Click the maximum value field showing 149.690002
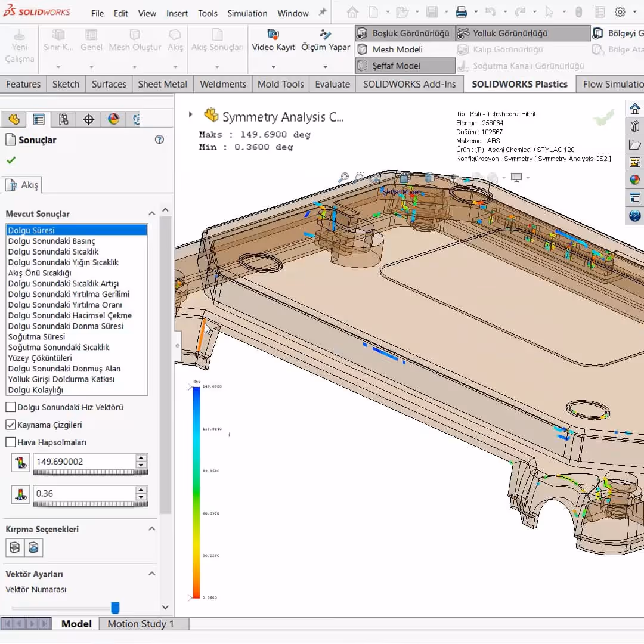 (x=84, y=462)
